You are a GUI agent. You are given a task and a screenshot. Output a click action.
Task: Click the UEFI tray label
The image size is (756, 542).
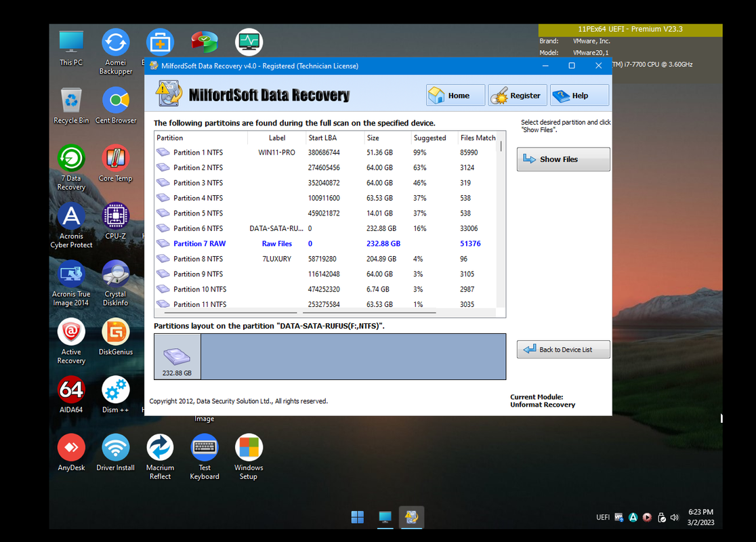[603, 518]
